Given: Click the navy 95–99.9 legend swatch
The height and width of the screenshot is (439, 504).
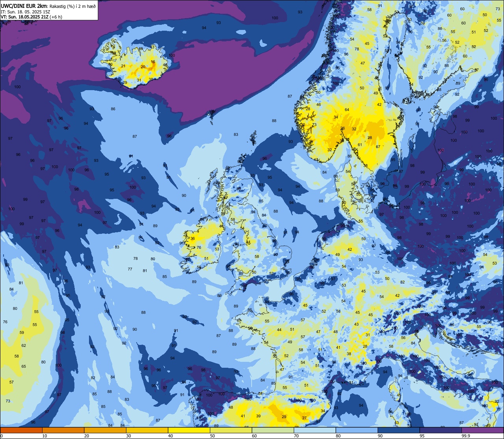Looking at the screenshot, I should (x=441, y=430).
